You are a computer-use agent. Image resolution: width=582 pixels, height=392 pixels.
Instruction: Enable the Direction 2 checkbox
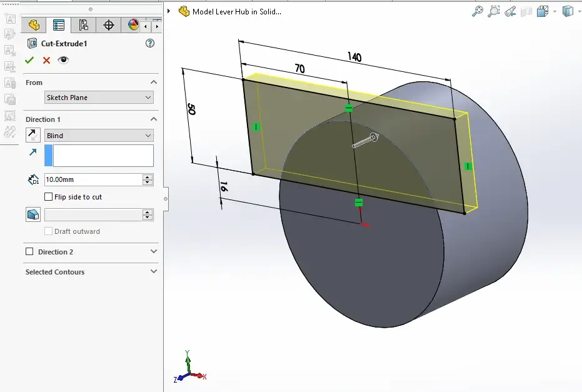tap(29, 251)
